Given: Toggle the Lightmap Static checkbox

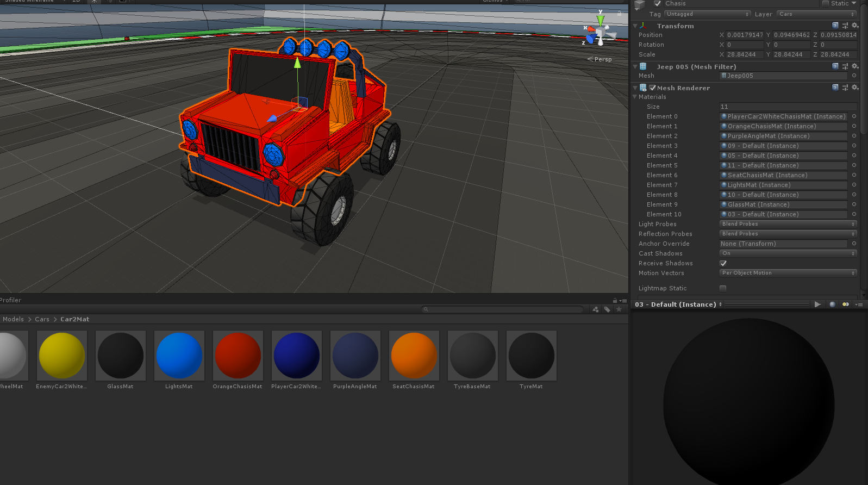Looking at the screenshot, I should (x=723, y=288).
